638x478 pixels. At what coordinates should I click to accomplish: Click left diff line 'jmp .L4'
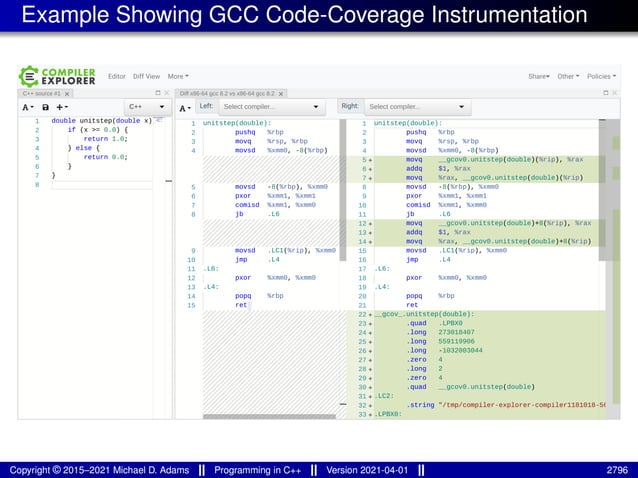257,260
